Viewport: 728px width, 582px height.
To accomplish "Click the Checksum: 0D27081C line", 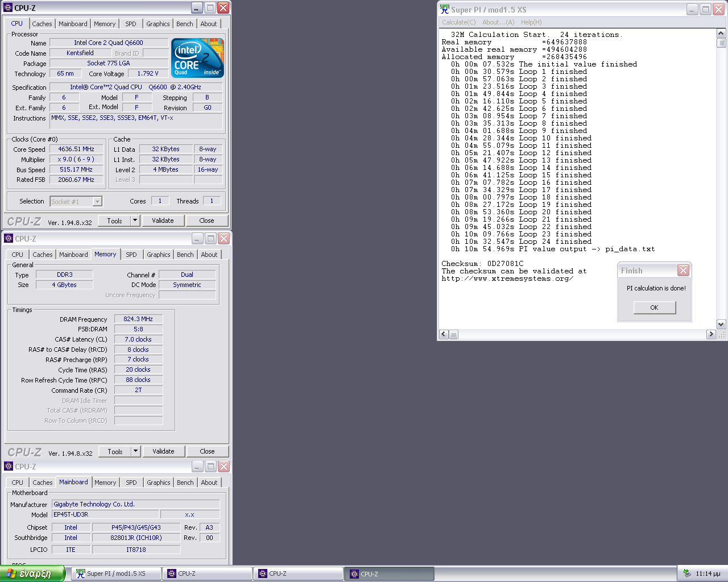I will (x=482, y=264).
